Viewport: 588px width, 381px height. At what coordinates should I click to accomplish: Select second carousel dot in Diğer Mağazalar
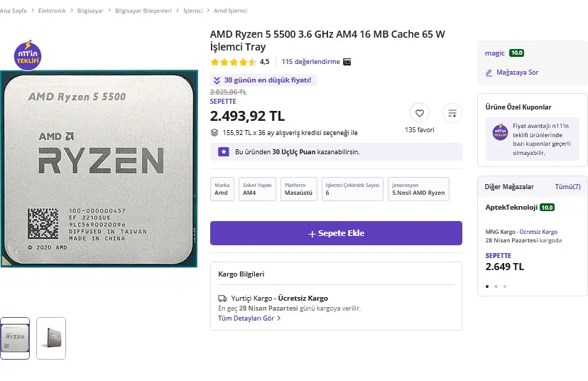(x=496, y=286)
